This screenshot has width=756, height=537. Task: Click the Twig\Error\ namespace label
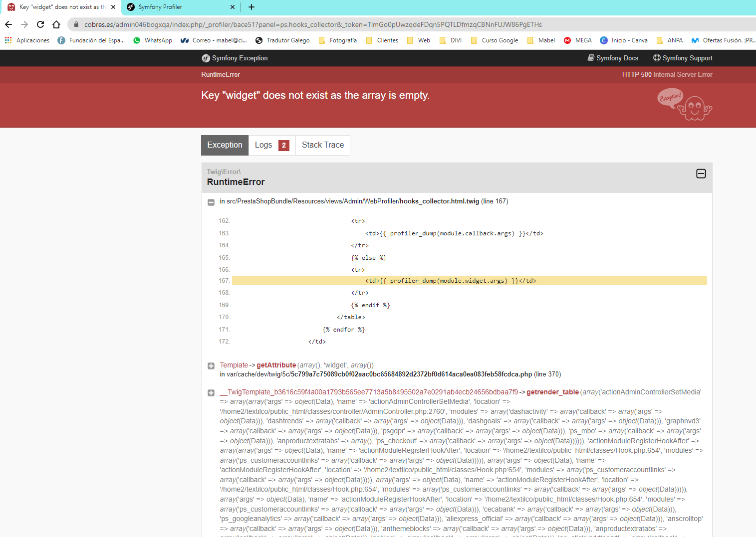(x=224, y=172)
